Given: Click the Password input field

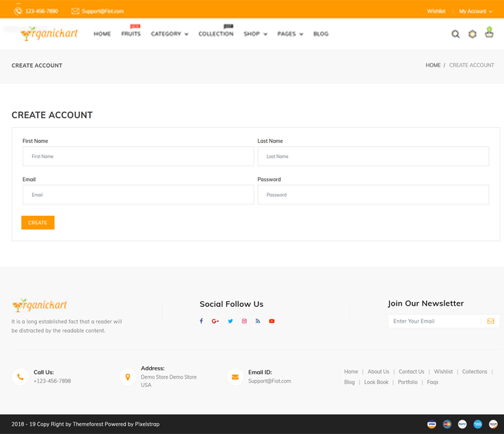Looking at the screenshot, I should 373,195.
